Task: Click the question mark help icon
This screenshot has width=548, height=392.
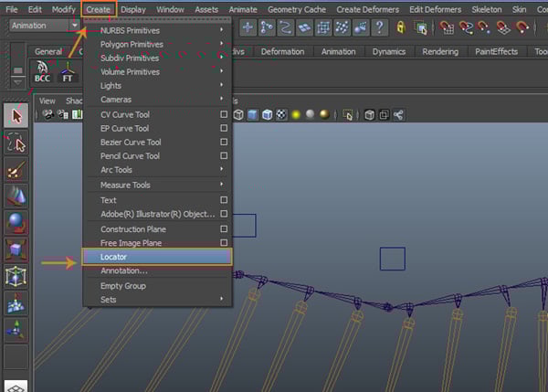Action: tap(380, 27)
